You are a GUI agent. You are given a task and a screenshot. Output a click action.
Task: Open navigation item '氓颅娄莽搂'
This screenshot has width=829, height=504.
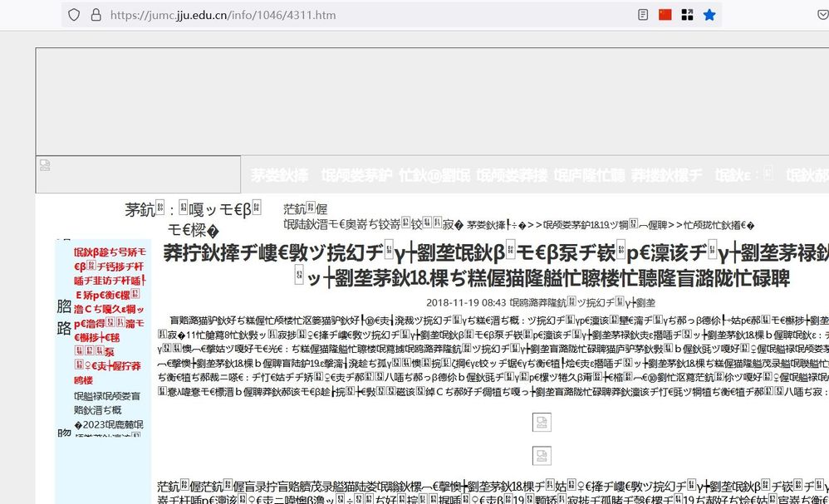pyautogui.click(x=512, y=175)
